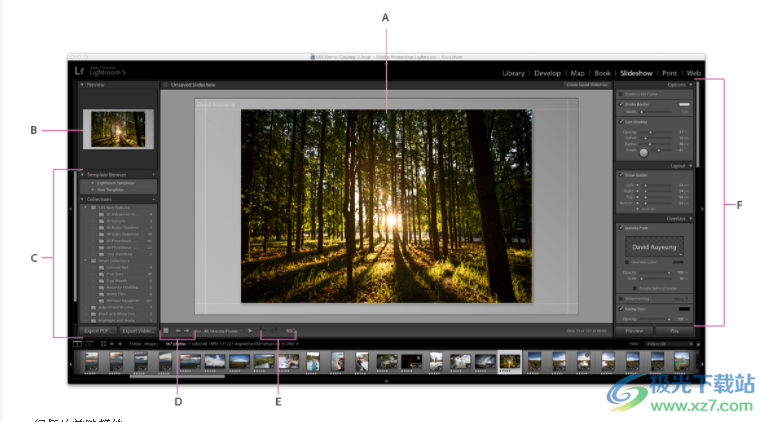Click the Export PDF button
This screenshot has height=422, width=766.
point(98,331)
